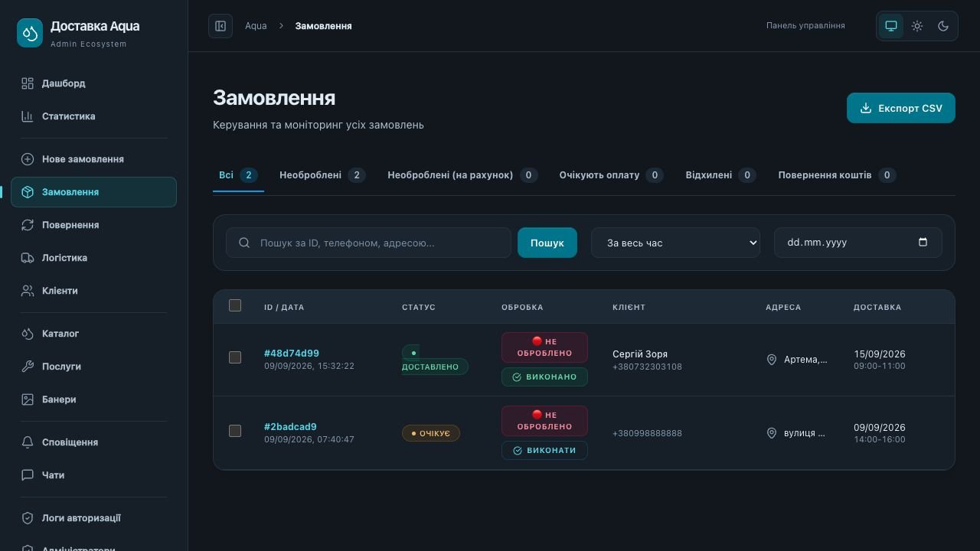
Task: Open the Сповіщення page
Action: tap(93, 442)
